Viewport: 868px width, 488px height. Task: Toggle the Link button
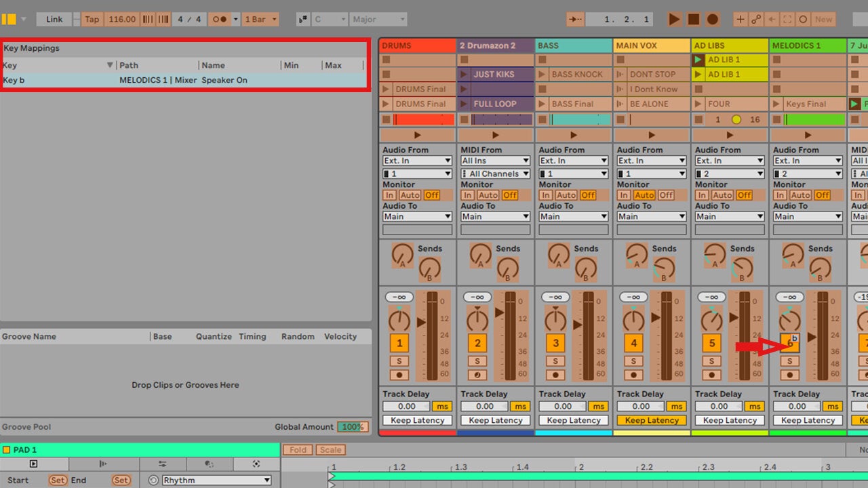[x=54, y=19]
